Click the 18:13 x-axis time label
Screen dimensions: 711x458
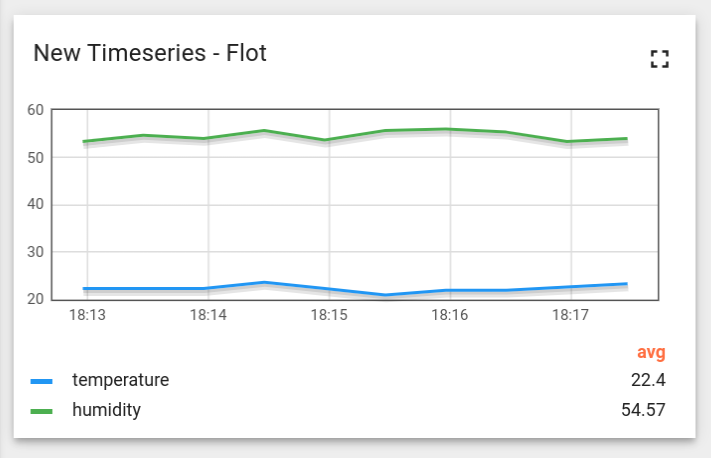[x=87, y=315]
